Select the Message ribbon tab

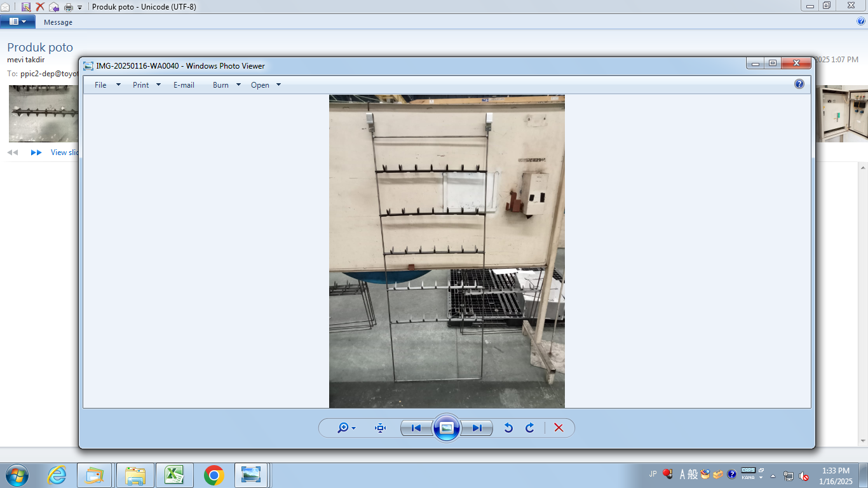58,22
